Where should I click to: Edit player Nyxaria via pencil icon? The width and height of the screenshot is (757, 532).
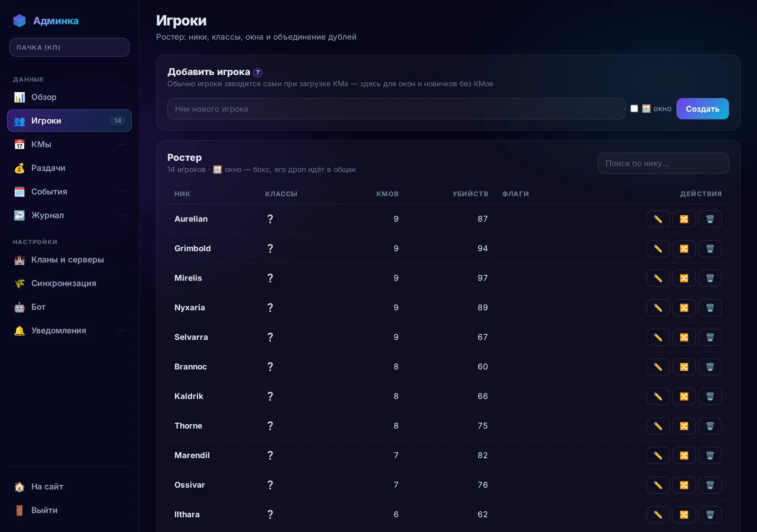point(658,308)
